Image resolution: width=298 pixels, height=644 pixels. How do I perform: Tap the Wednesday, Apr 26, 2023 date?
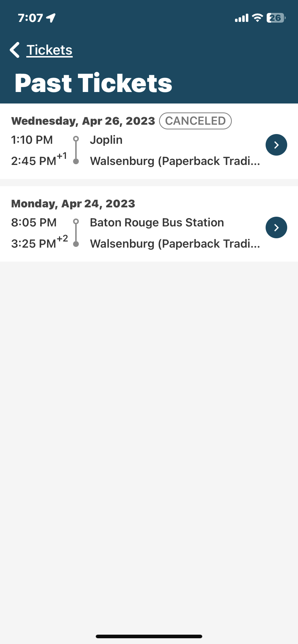(x=83, y=121)
